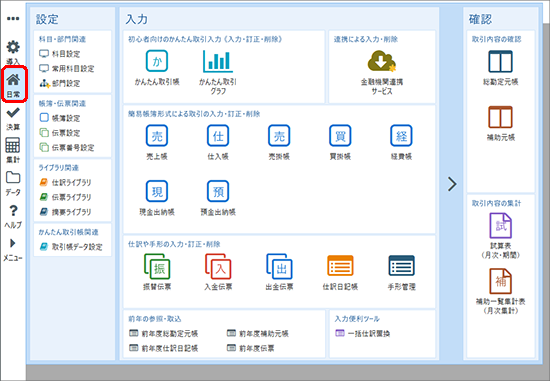Screen dimensions: 550x381
Task: Click right chevron to show next panel
Action: tap(452, 184)
